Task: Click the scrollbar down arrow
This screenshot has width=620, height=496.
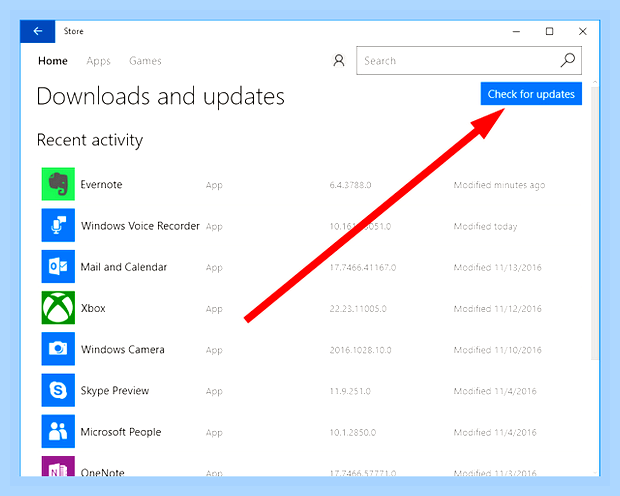Action: [595, 473]
